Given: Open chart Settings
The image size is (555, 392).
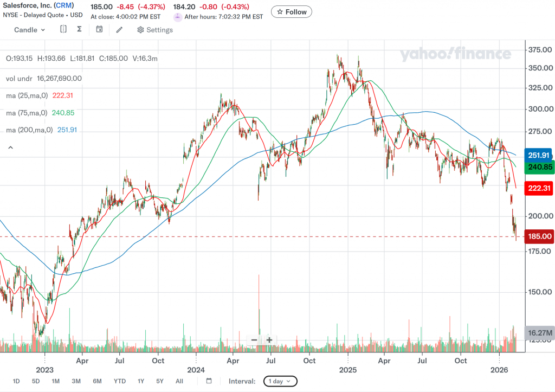Looking at the screenshot, I should tap(155, 30).
